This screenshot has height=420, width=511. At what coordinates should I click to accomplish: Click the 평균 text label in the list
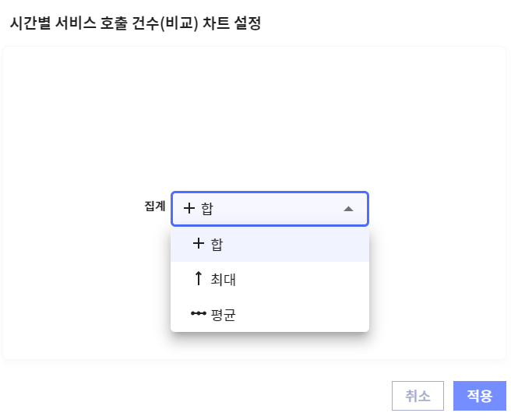coord(223,315)
